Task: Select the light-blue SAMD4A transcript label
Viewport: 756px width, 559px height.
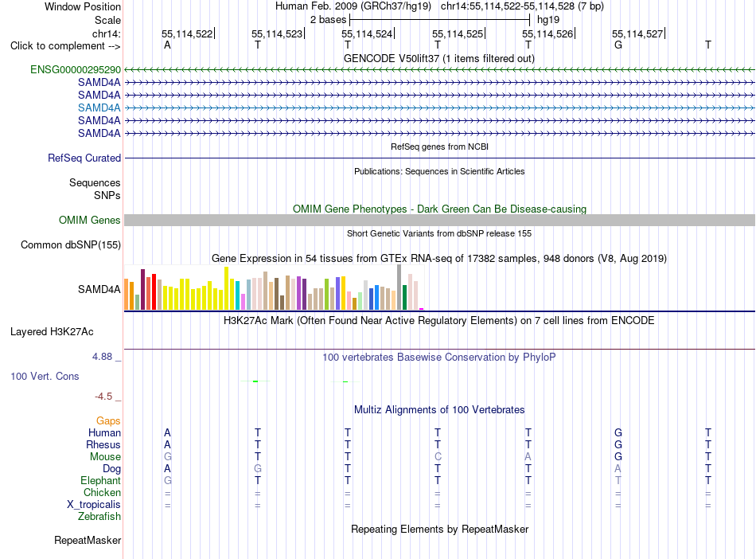Action: [99, 107]
